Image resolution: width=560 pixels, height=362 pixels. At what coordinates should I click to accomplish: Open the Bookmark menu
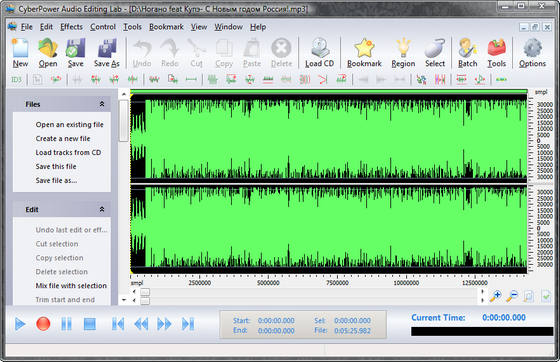point(166,27)
